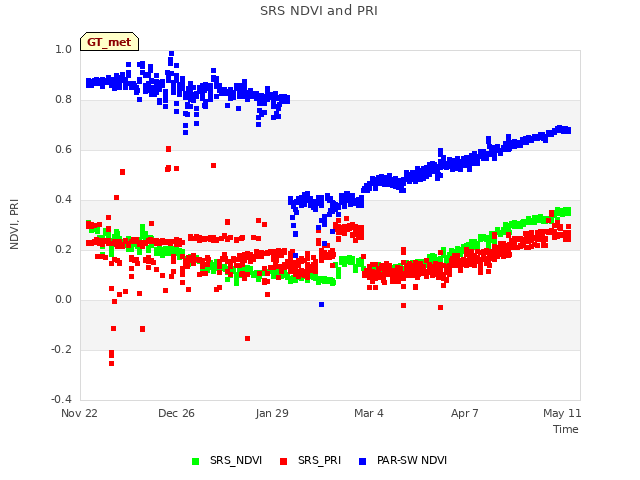Click the Time x-axis label
The width and height of the screenshot is (640, 480).
tap(566, 429)
